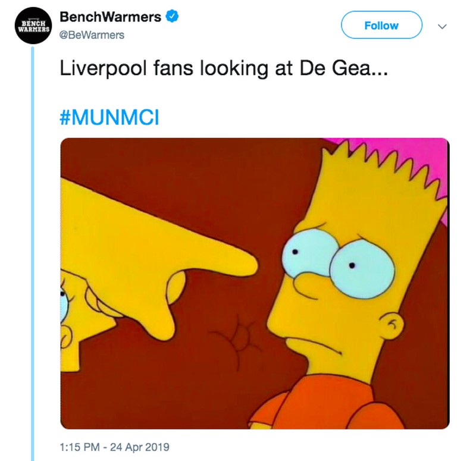Click the BenchWarmers profile avatar
Screen dimensions: 476x461
click(32, 26)
